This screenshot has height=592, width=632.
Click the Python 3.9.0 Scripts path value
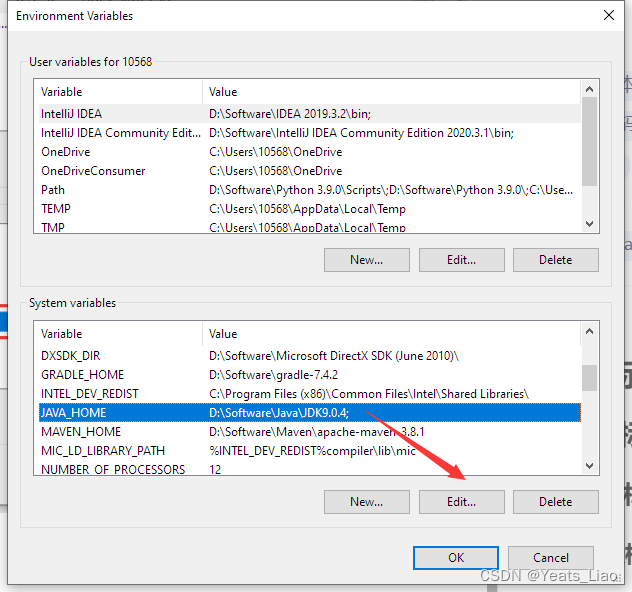391,190
